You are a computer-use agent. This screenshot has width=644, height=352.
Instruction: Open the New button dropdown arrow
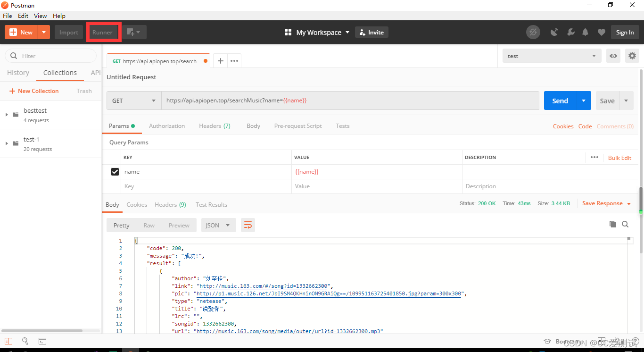pyautogui.click(x=43, y=32)
